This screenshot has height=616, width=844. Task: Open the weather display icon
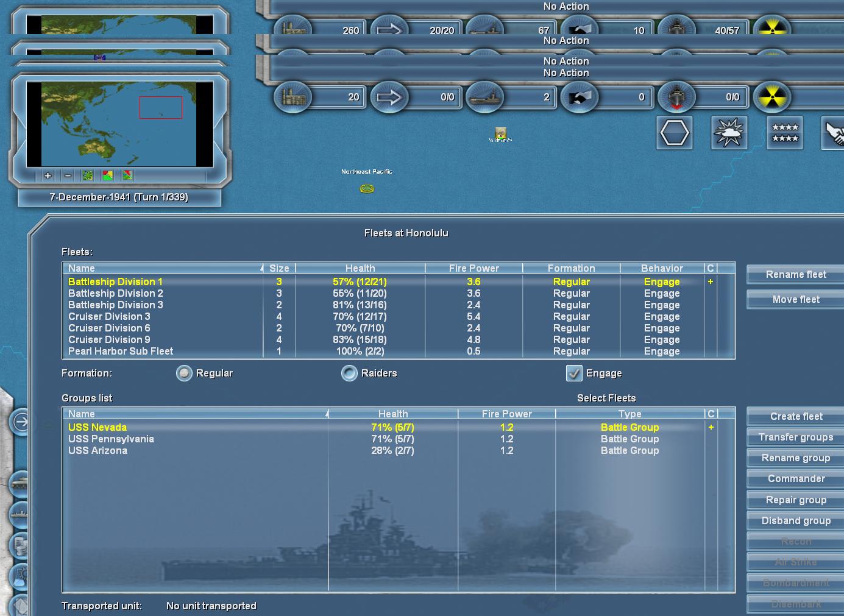(729, 132)
